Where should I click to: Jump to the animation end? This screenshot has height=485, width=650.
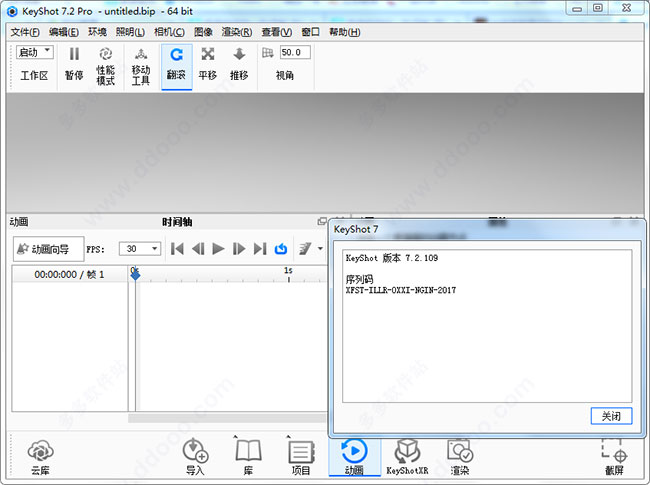tap(260, 249)
